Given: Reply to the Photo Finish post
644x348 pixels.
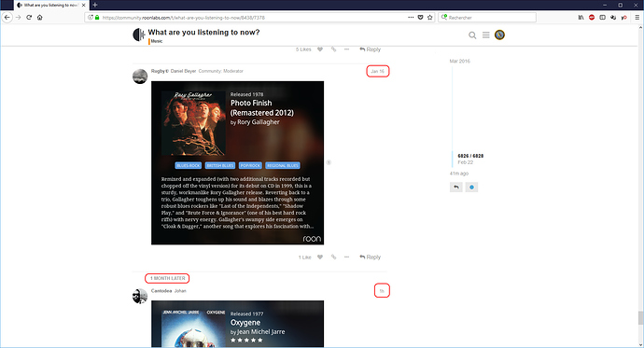Looking at the screenshot, I should (370, 258).
